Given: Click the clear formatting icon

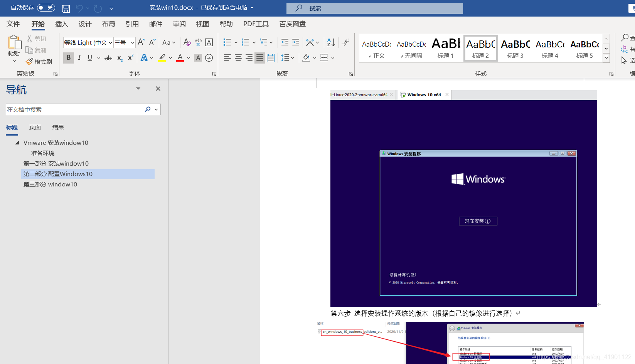Looking at the screenshot, I should [187, 42].
